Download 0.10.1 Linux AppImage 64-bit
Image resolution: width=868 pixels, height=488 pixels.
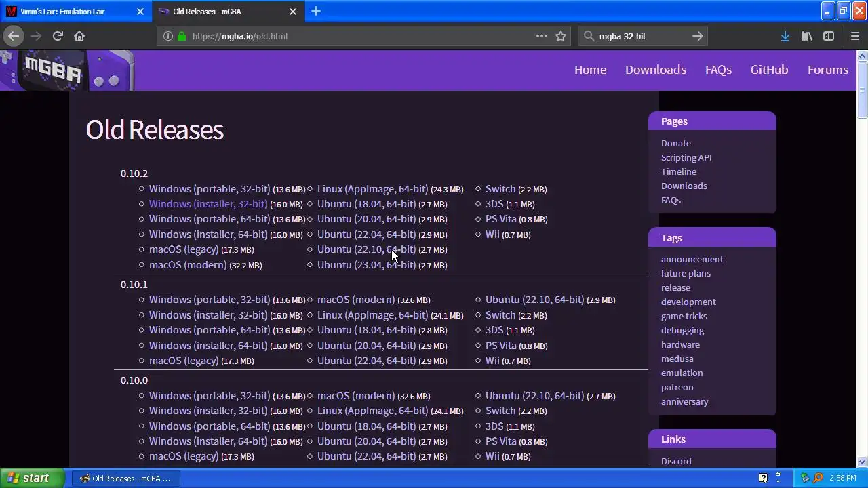[x=372, y=315]
